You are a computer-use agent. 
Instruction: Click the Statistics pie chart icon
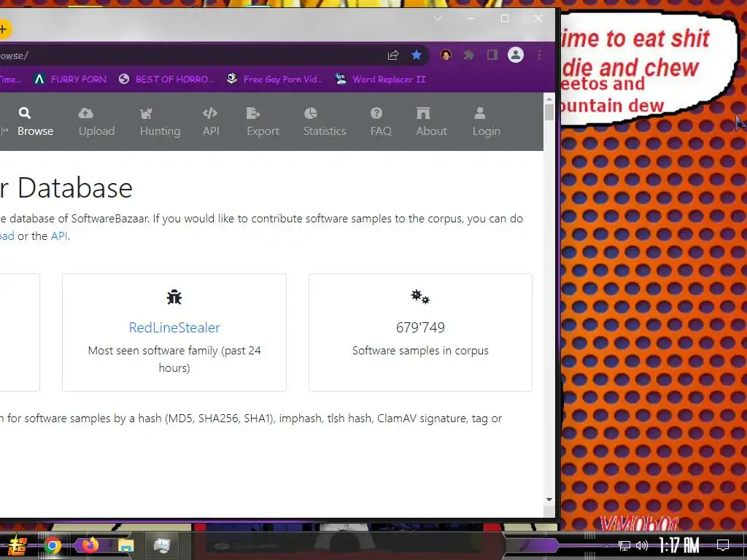[x=311, y=113]
